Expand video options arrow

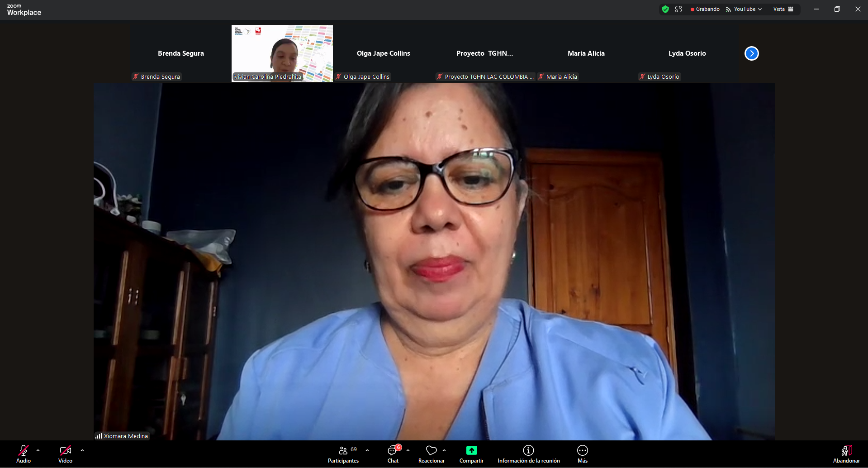click(x=82, y=451)
